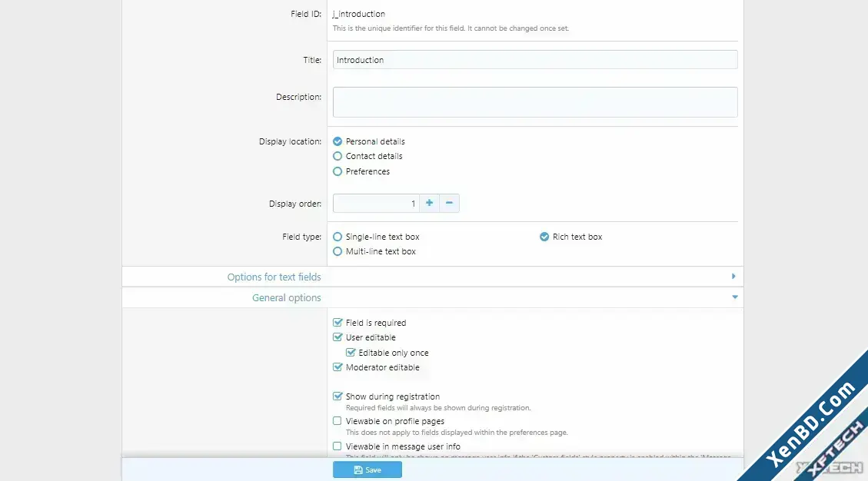This screenshot has width=868, height=481.
Task: Expand Options for text fields section
Action: [432, 277]
